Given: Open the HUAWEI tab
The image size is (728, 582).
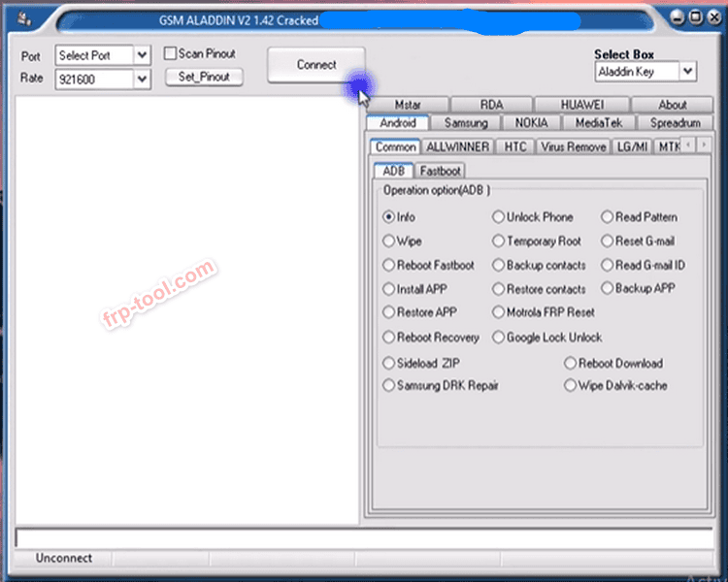Looking at the screenshot, I should (581, 105).
